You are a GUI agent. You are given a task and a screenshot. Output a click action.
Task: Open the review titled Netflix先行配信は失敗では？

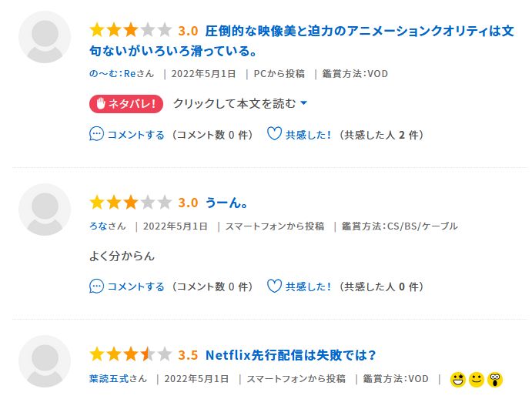tap(290, 355)
